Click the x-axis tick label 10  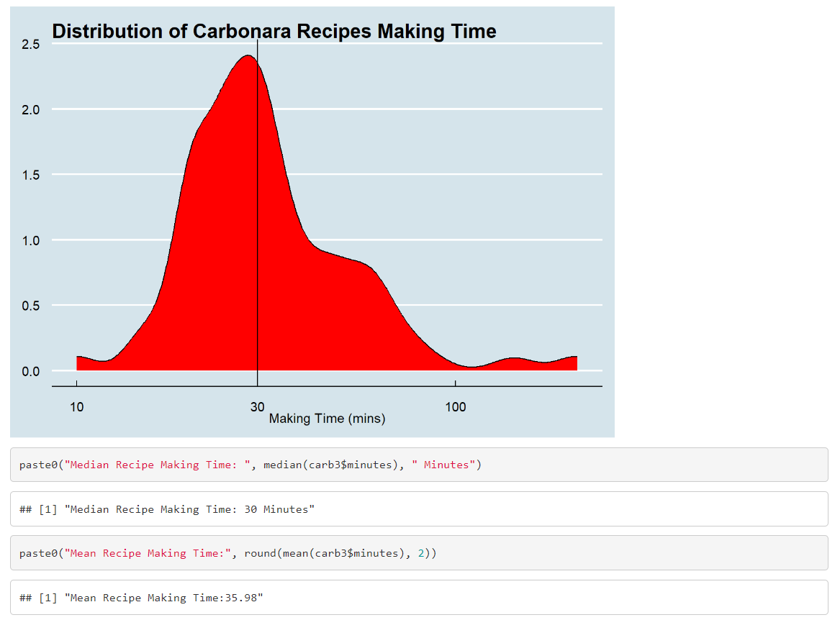pyautogui.click(x=76, y=407)
